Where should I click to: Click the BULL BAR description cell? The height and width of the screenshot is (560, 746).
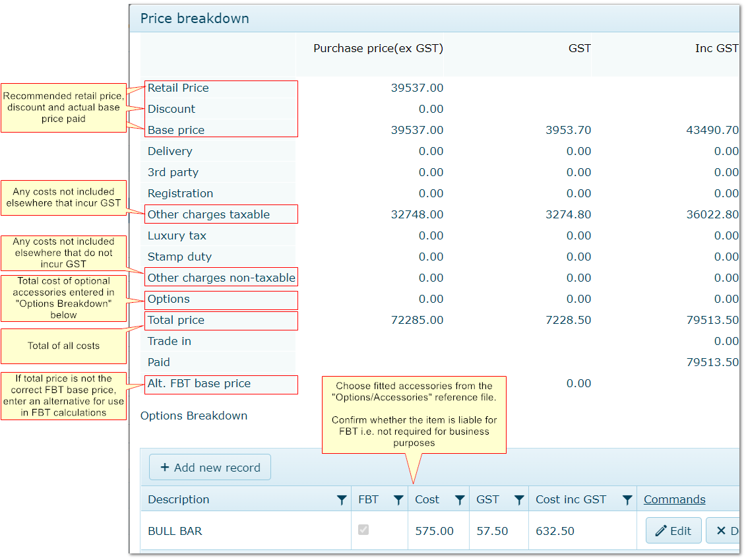(x=175, y=531)
